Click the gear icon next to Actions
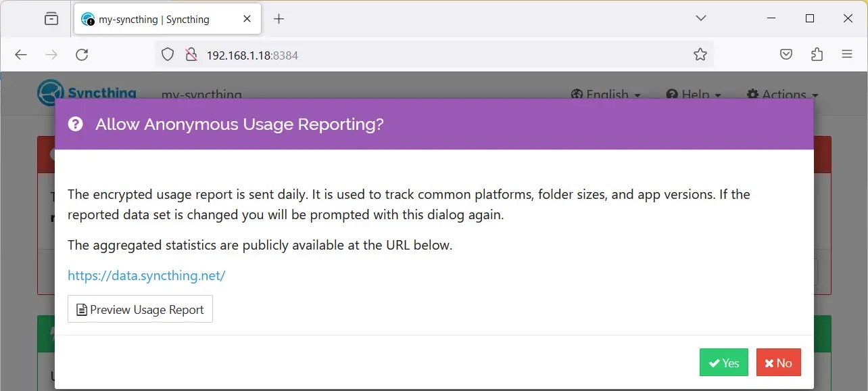The image size is (868, 391). (x=753, y=95)
